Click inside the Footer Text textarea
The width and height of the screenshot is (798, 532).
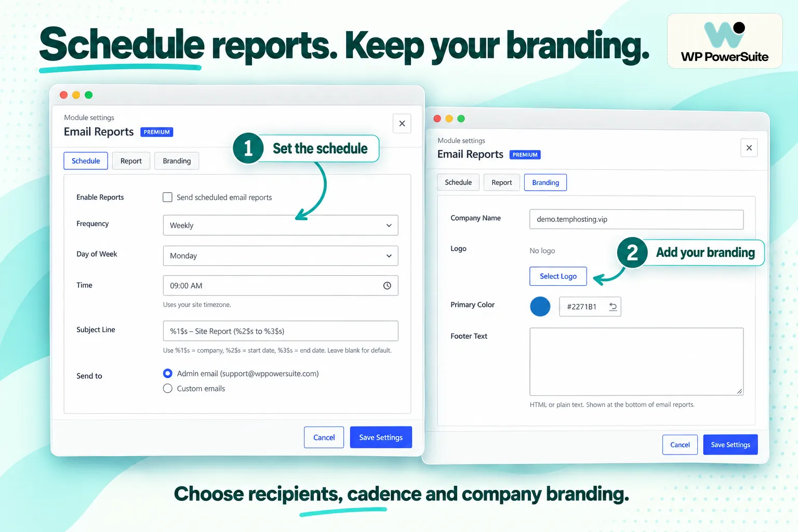click(636, 362)
